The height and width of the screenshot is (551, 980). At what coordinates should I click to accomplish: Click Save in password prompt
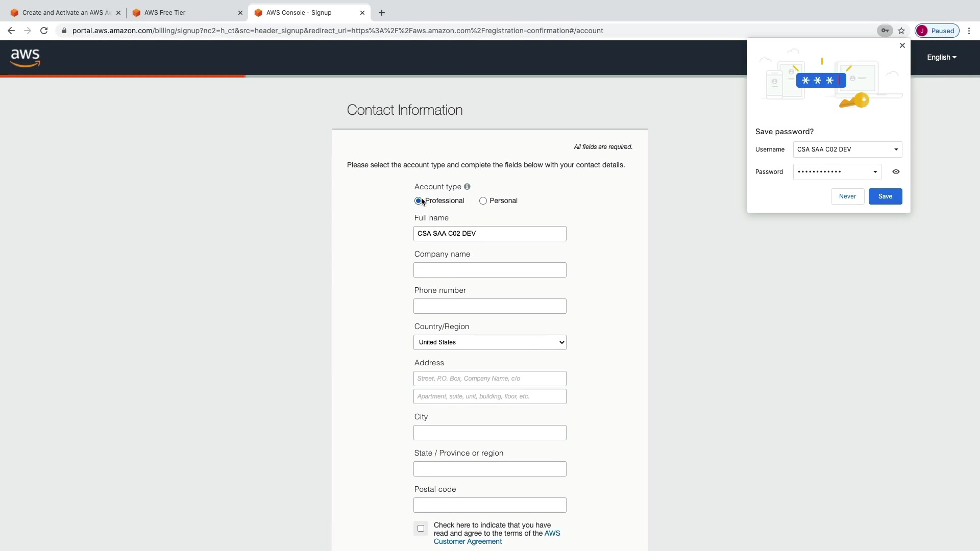click(x=885, y=196)
